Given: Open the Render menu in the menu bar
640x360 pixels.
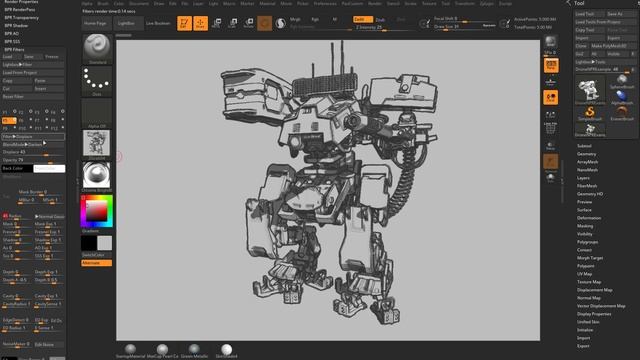Looking at the screenshot, I should point(375,3).
